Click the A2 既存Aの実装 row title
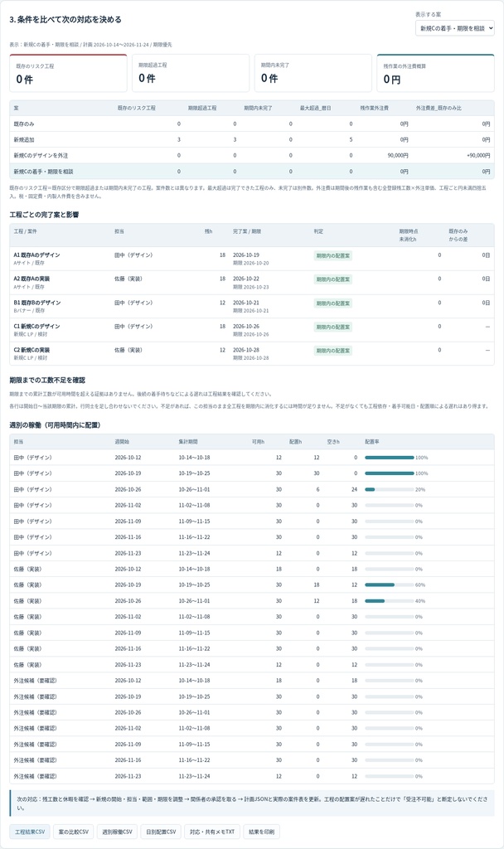Viewport: 504px width, 849px height. point(31,279)
